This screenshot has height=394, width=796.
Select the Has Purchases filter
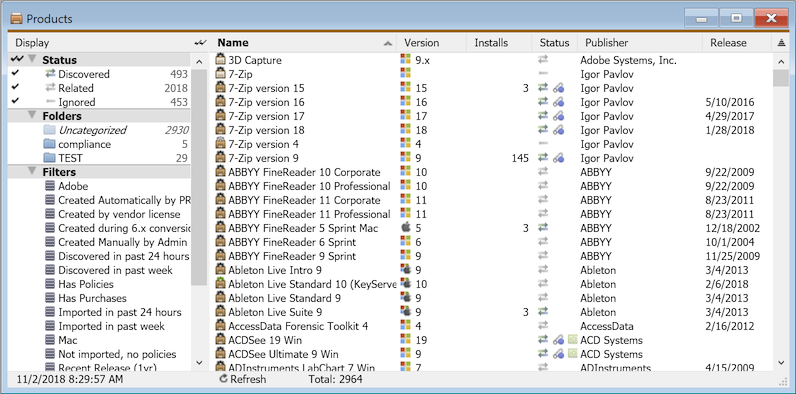[x=92, y=298]
